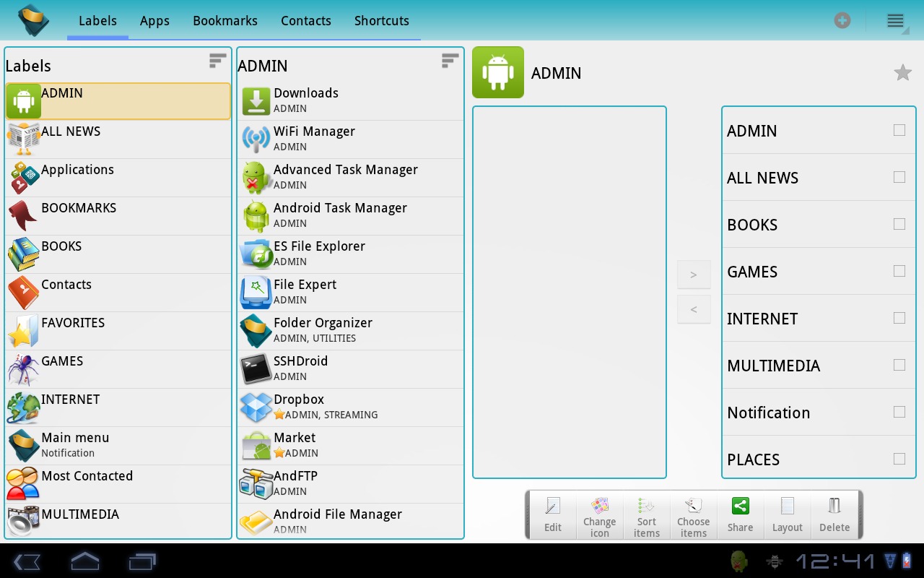Tap the clock in the system bar
924x578 pixels.
(x=835, y=561)
